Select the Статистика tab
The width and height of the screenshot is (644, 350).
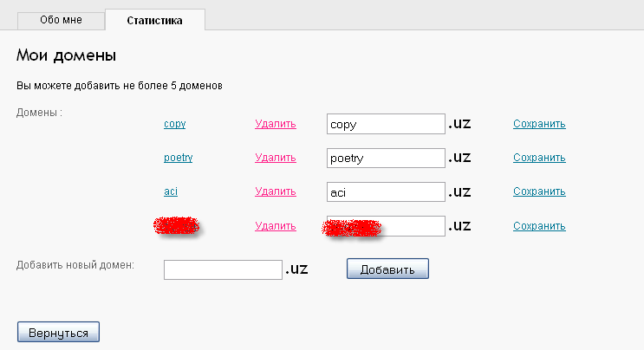click(154, 20)
